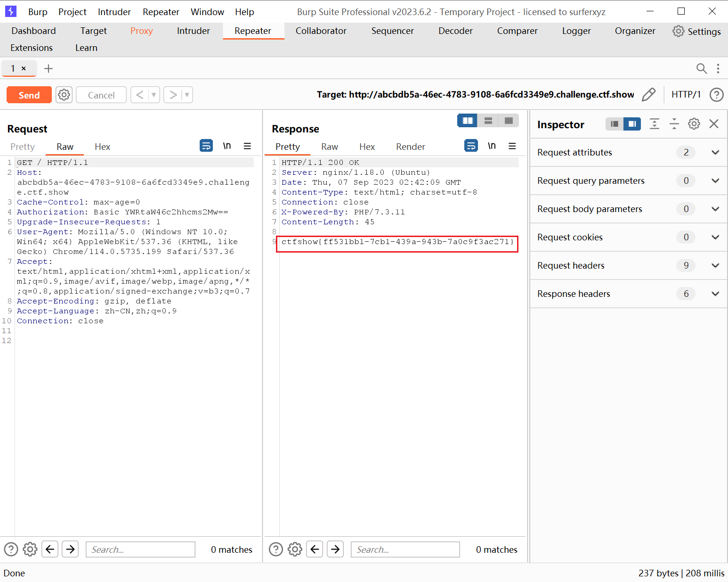Expand the Request headers section
The height and width of the screenshot is (582, 728).
pos(715,265)
